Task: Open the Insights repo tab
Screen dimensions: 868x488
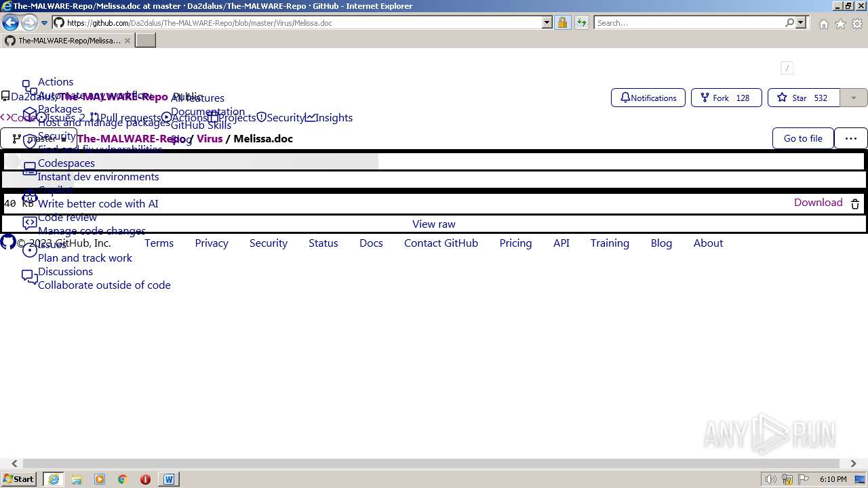Action: [329, 117]
